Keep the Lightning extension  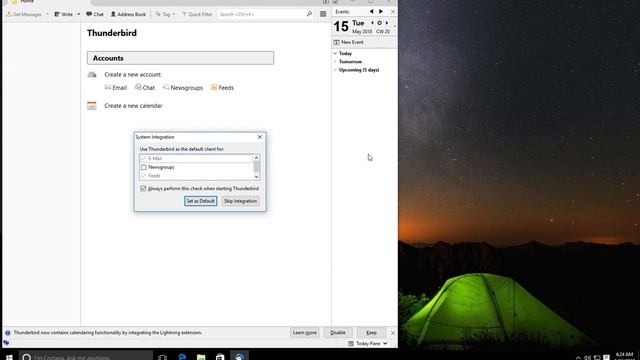click(x=371, y=333)
